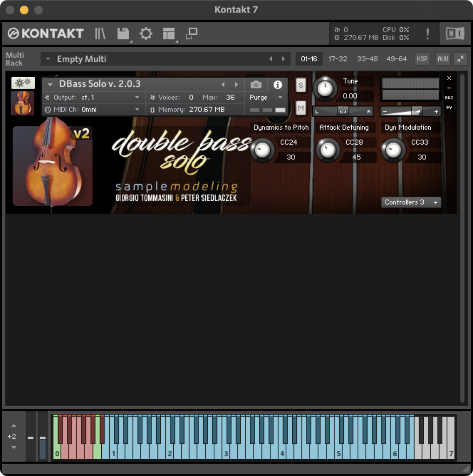The width and height of the screenshot is (473, 476).
Task: Select the 33-48 rack page tab
Action: [x=368, y=59]
